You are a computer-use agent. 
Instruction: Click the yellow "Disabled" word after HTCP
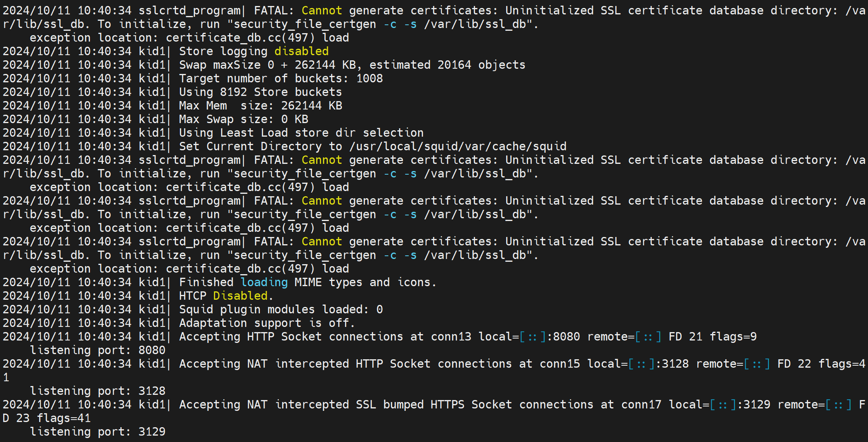pyautogui.click(x=240, y=296)
